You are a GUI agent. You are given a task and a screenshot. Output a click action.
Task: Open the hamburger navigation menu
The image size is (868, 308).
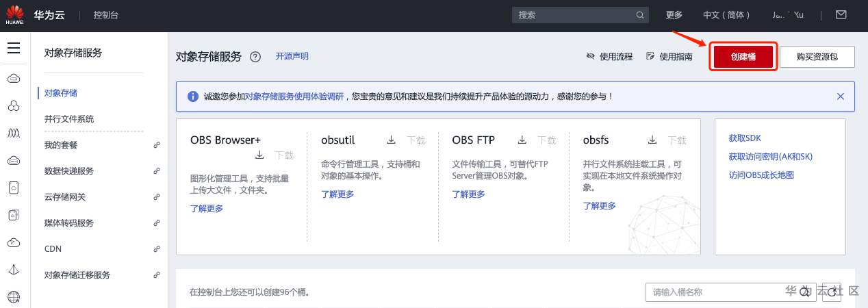point(14,48)
